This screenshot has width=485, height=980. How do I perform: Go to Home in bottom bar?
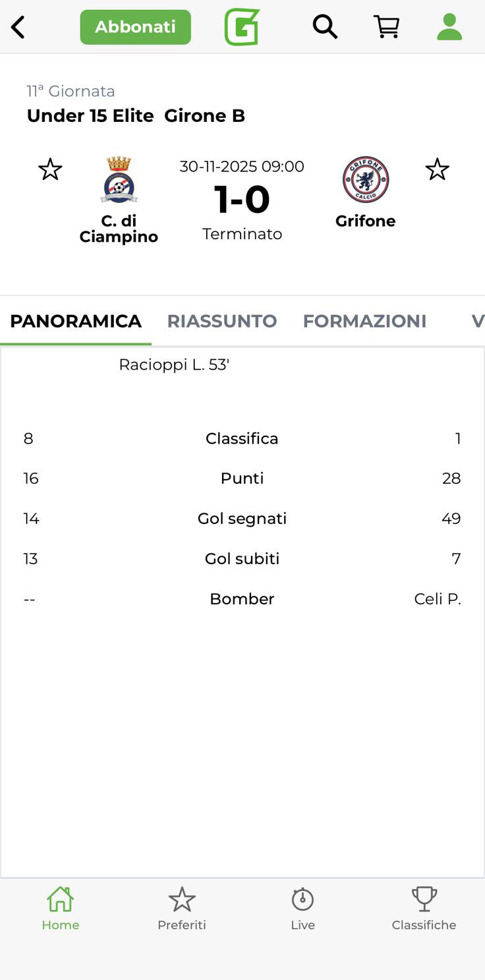[60, 908]
